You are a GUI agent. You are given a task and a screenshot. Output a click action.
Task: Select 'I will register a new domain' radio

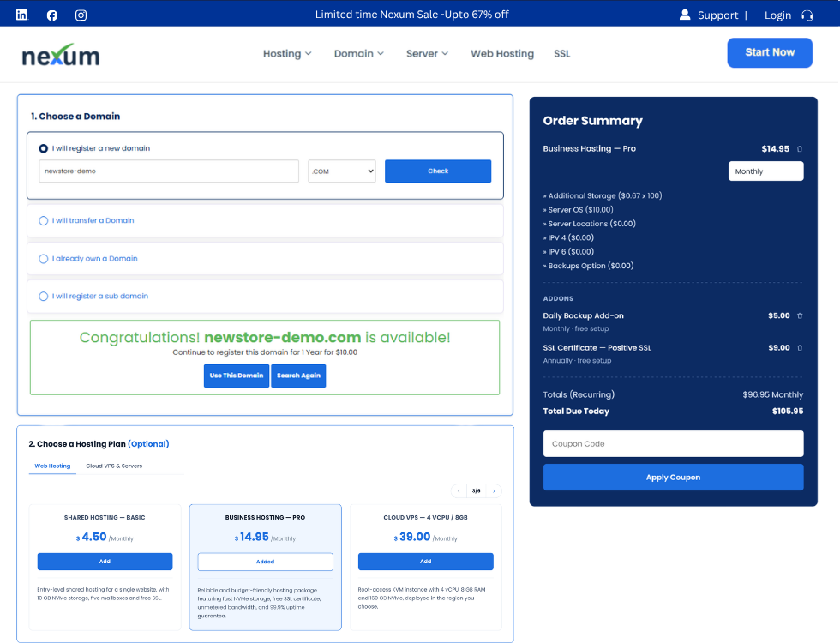point(44,148)
